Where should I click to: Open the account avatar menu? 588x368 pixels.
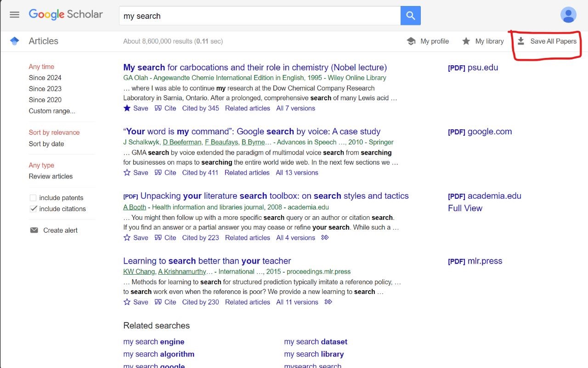[x=568, y=15]
